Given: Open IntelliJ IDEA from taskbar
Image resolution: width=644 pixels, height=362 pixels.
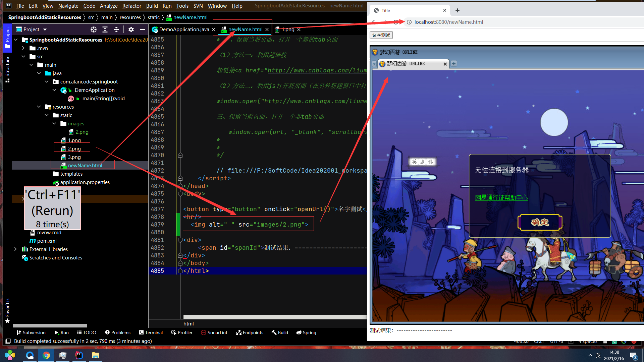Looking at the screenshot, I should [x=79, y=355].
